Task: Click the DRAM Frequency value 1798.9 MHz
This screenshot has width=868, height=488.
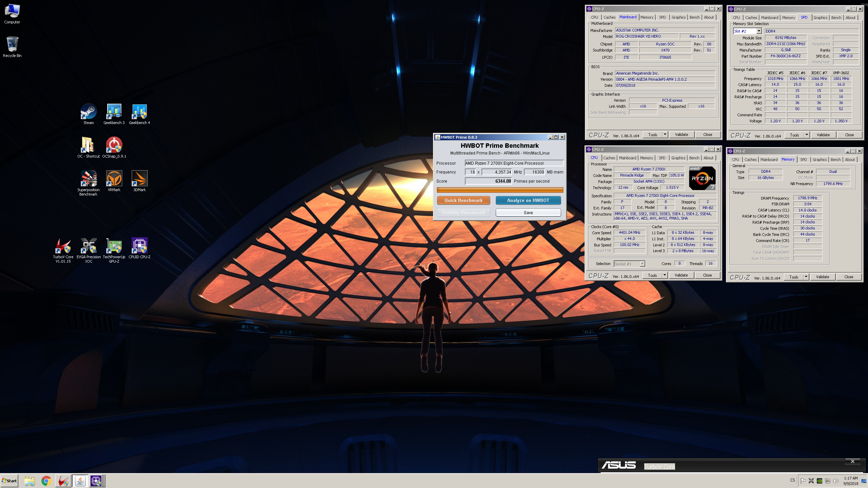Action: [807, 198]
